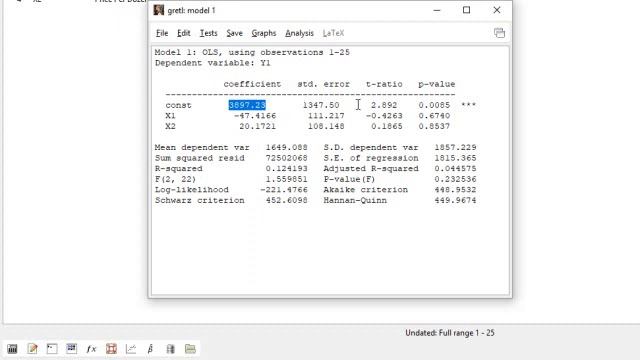Click P-value(F) value 0.232536
The height and width of the screenshot is (360, 640).
[455, 179]
